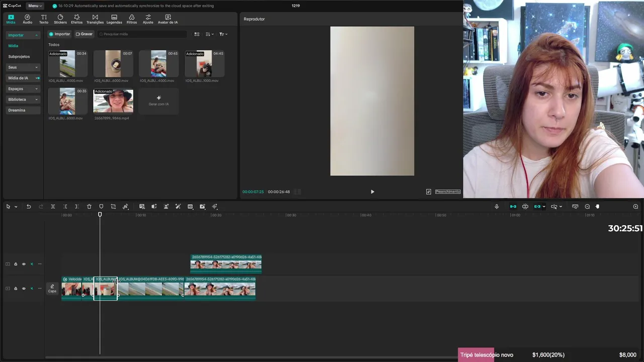The image size is (644, 362).
Task: Click the Preenchimento button
Action: pyautogui.click(x=448, y=192)
